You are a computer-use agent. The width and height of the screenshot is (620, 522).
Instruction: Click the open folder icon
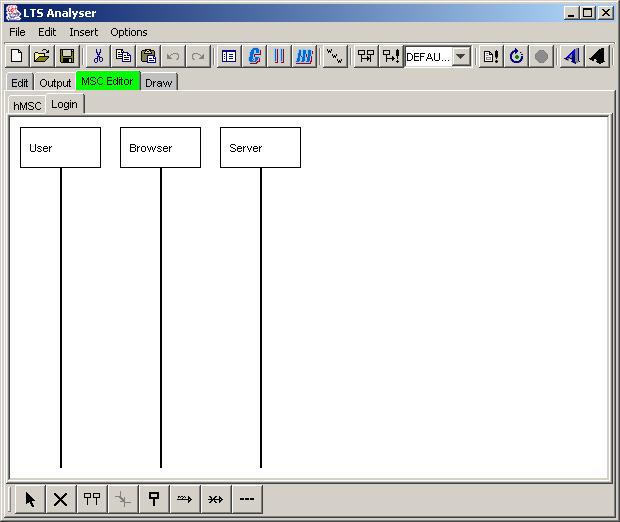[42, 56]
